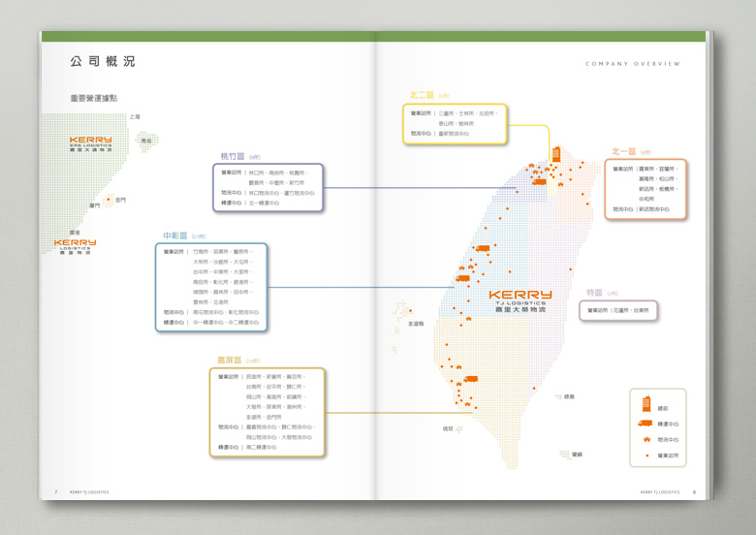Click KERRY TJ LOGISTICS footer on right page
The width and height of the screenshot is (756, 535).
[x=660, y=492]
